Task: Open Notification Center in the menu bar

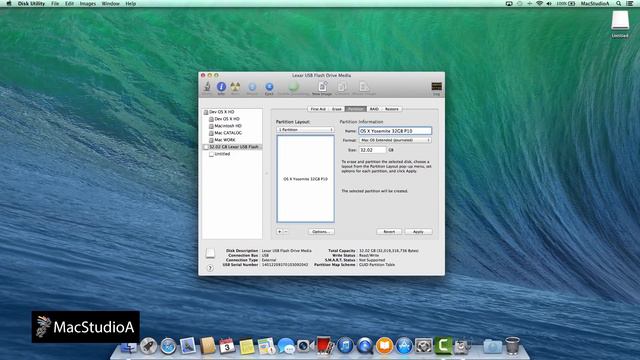Action: (x=631, y=4)
